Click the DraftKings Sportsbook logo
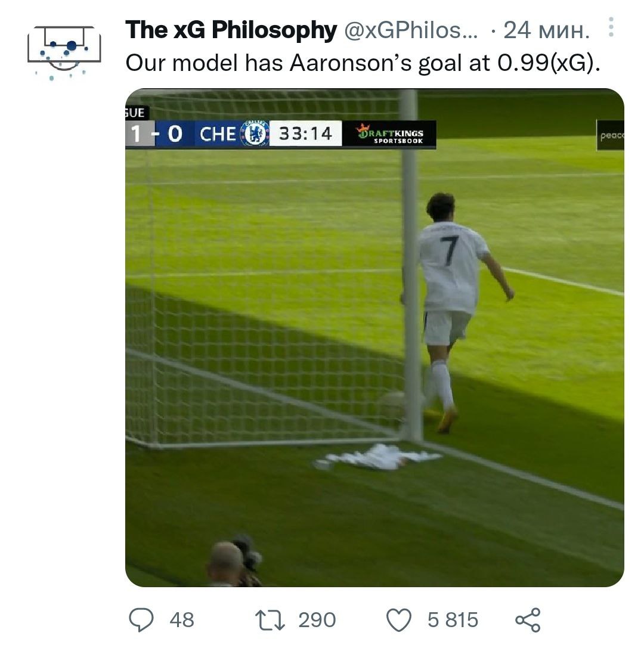Image resolution: width=644 pixels, height=645 pixels. pyautogui.click(x=390, y=134)
